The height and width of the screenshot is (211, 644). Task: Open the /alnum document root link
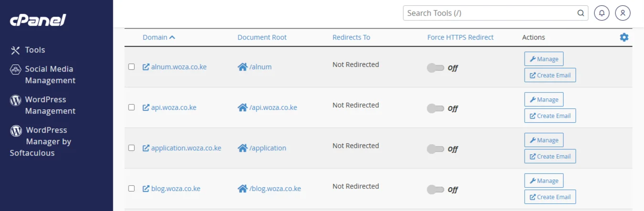(260, 67)
